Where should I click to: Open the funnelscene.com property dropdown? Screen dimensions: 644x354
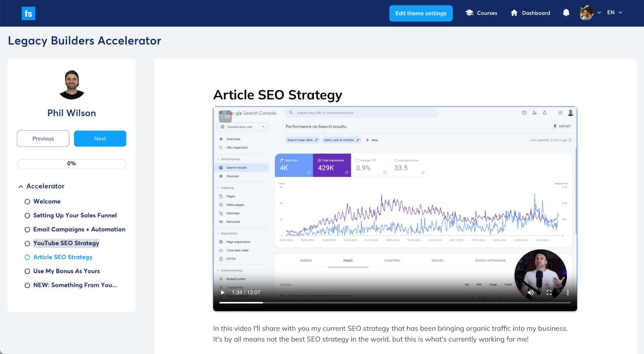click(x=243, y=127)
